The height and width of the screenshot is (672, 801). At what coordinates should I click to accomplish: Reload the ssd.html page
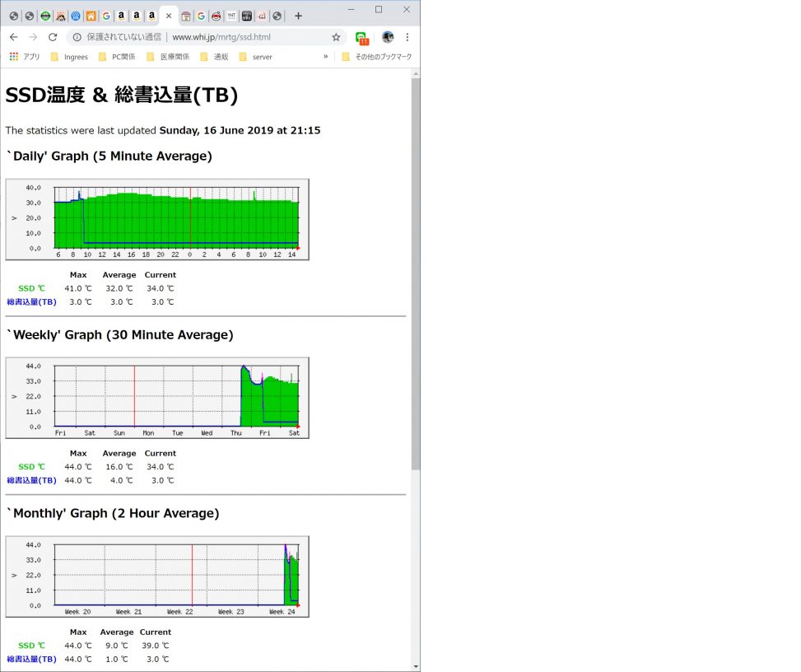(x=53, y=37)
